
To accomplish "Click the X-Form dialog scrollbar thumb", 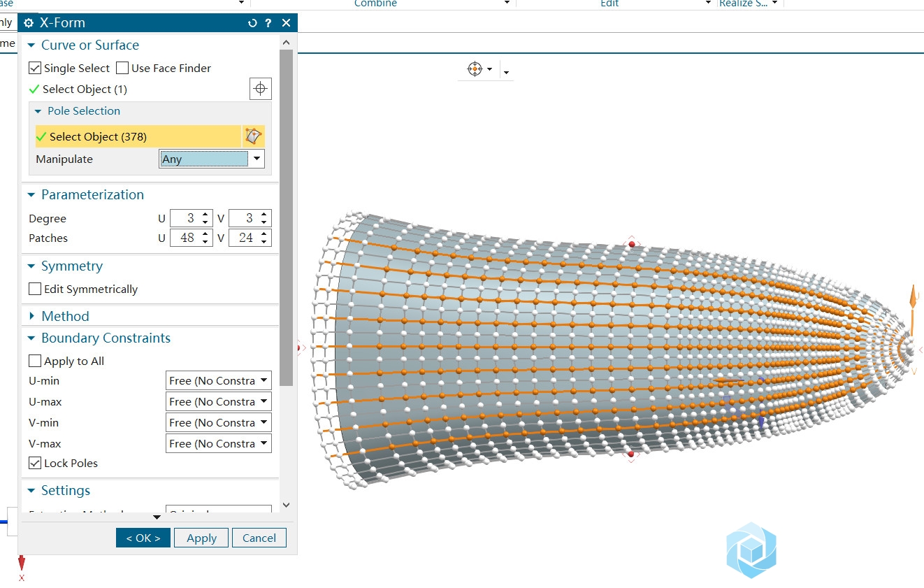I will (x=286, y=217).
